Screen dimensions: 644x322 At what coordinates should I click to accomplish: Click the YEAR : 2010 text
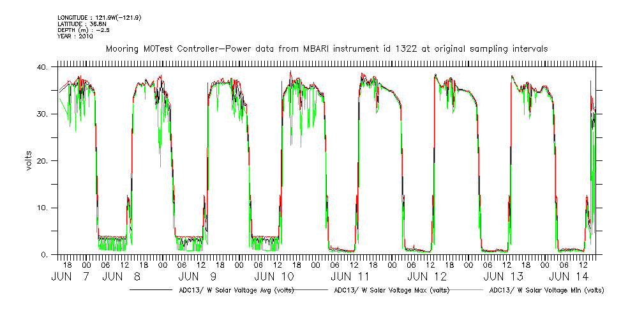pos(75,36)
